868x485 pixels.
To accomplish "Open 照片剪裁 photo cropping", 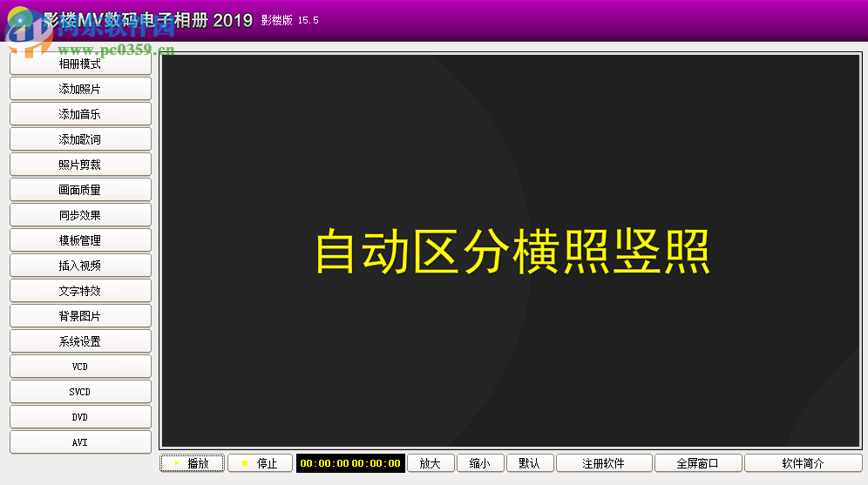I will [x=80, y=165].
